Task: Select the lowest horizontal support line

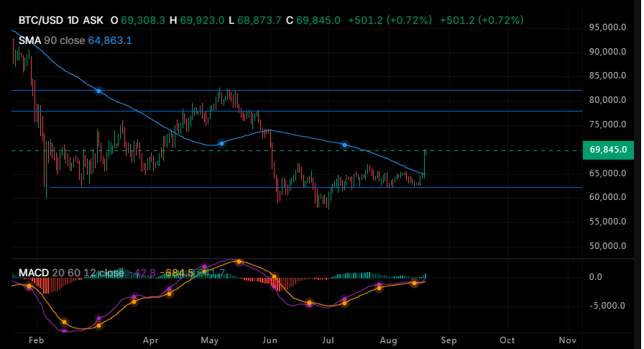Action: [x=316, y=187]
